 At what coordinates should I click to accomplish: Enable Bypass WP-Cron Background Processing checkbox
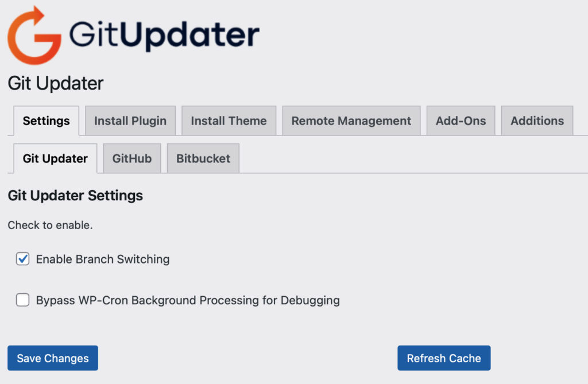22,300
